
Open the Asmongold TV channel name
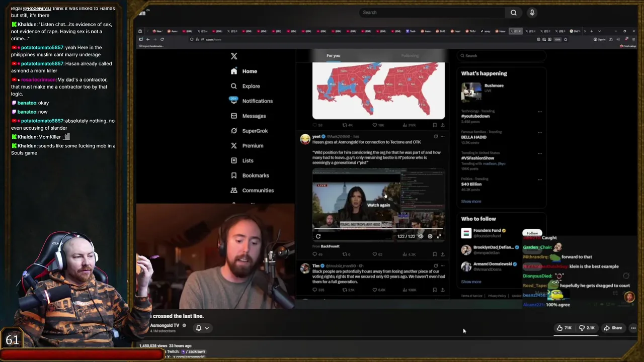click(165, 325)
